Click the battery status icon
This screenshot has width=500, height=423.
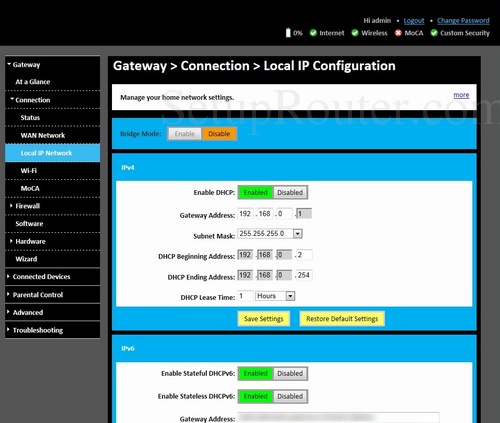[288, 33]
